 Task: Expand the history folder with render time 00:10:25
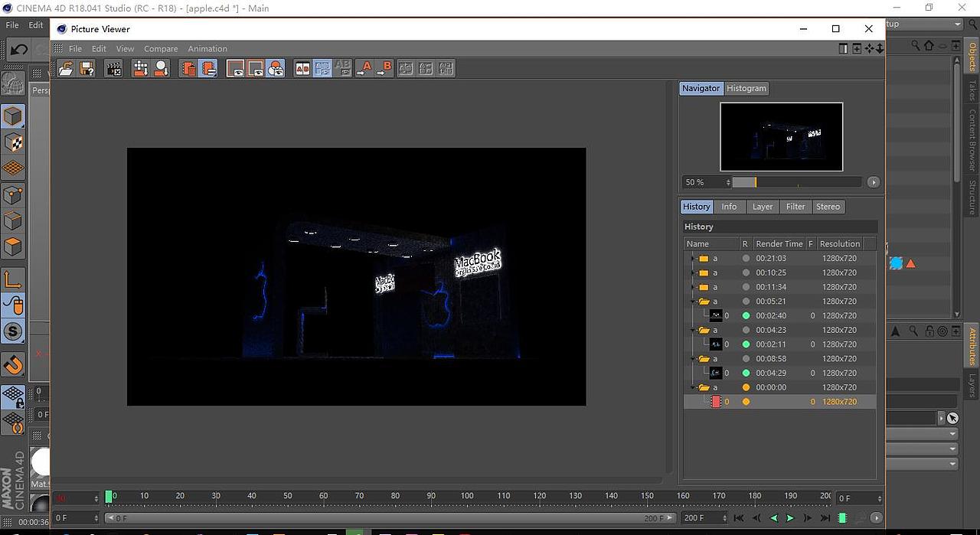(x=692, y=272)
